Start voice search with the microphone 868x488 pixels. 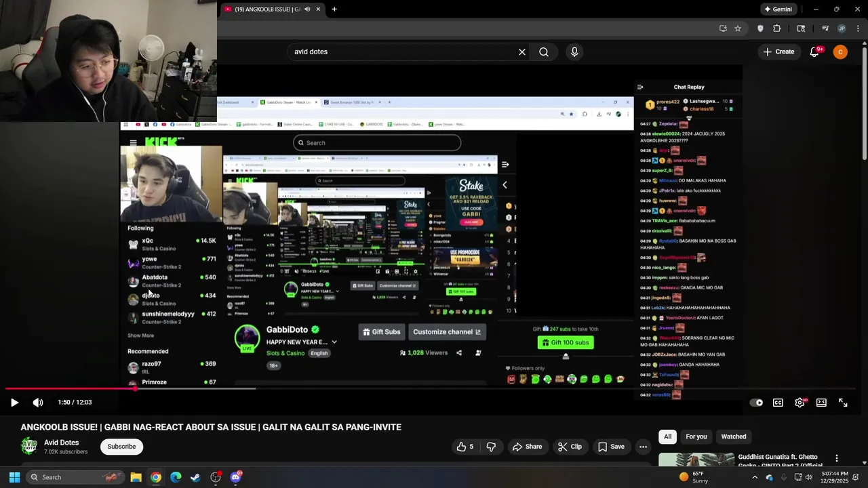click(574, 52)
